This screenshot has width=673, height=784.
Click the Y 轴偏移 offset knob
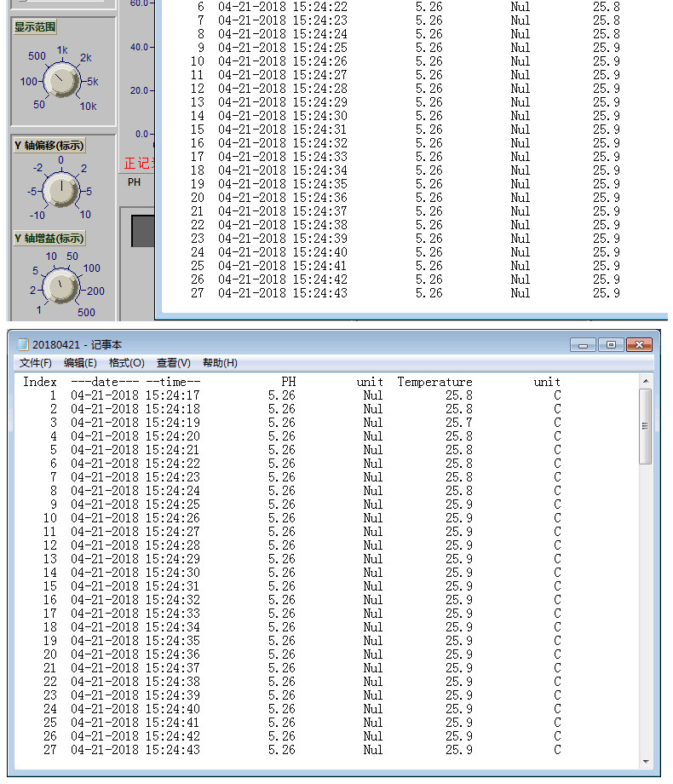61,189
